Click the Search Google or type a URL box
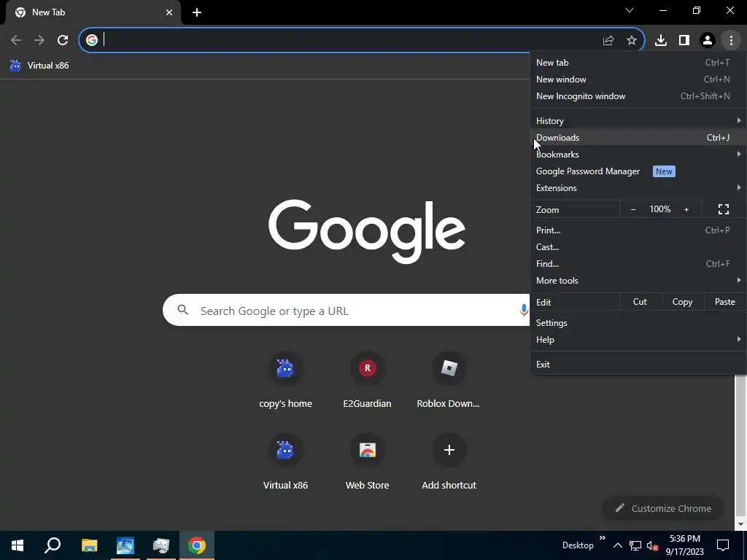Viewport: 747px width, 560px height. pos(346,311)
